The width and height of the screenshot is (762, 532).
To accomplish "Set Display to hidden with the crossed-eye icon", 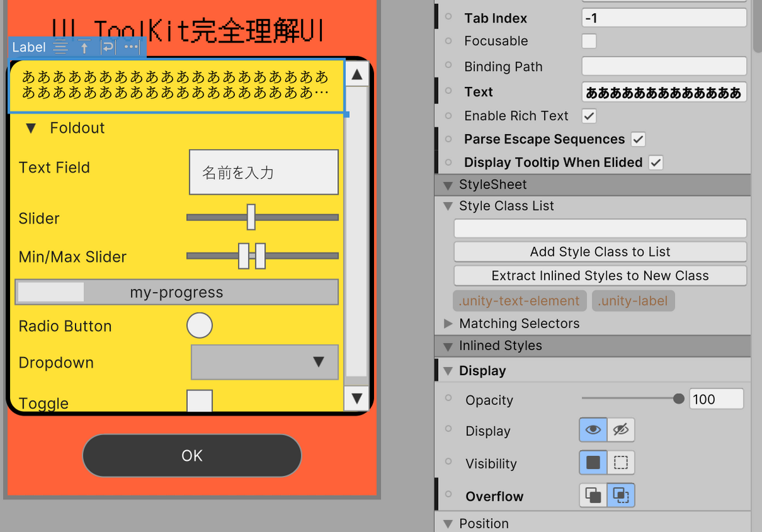I will (x=620, y=430).
